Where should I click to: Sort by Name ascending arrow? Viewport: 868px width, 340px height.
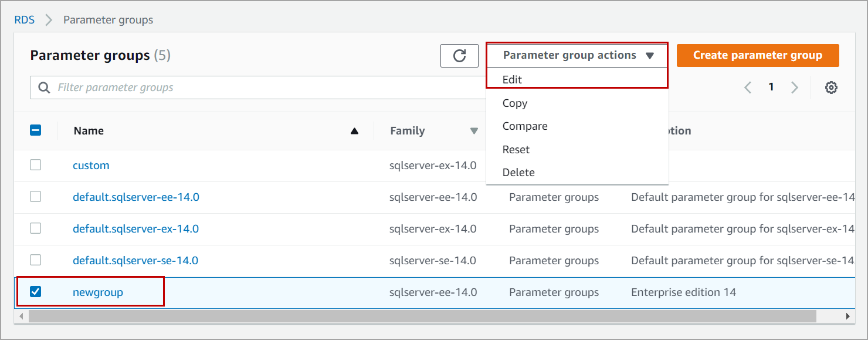(x=354, y=131)
